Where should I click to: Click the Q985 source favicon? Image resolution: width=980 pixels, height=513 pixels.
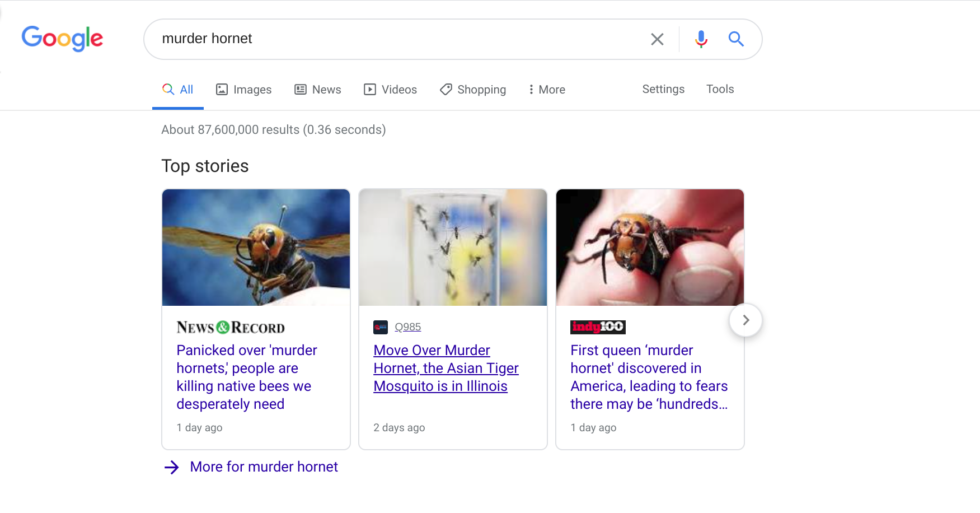(x=381, y=327)
